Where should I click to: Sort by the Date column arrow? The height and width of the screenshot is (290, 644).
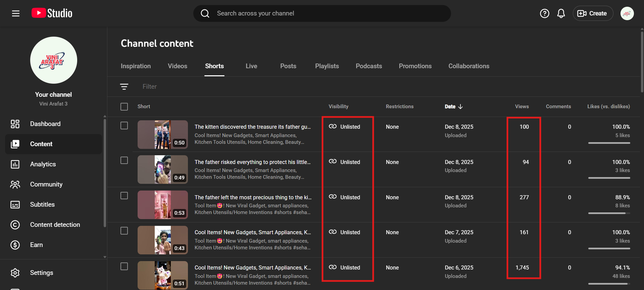tap(460, 107)
